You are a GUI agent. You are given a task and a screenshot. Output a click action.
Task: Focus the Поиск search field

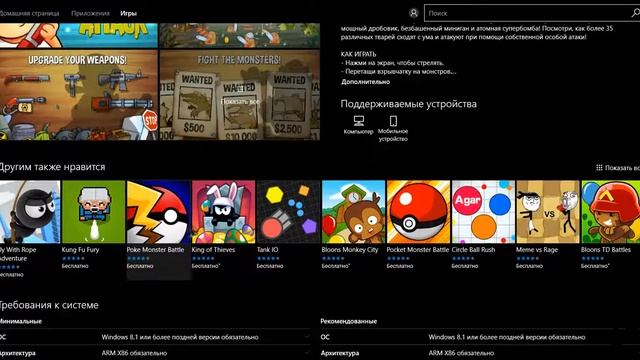(x=532, y=13)
